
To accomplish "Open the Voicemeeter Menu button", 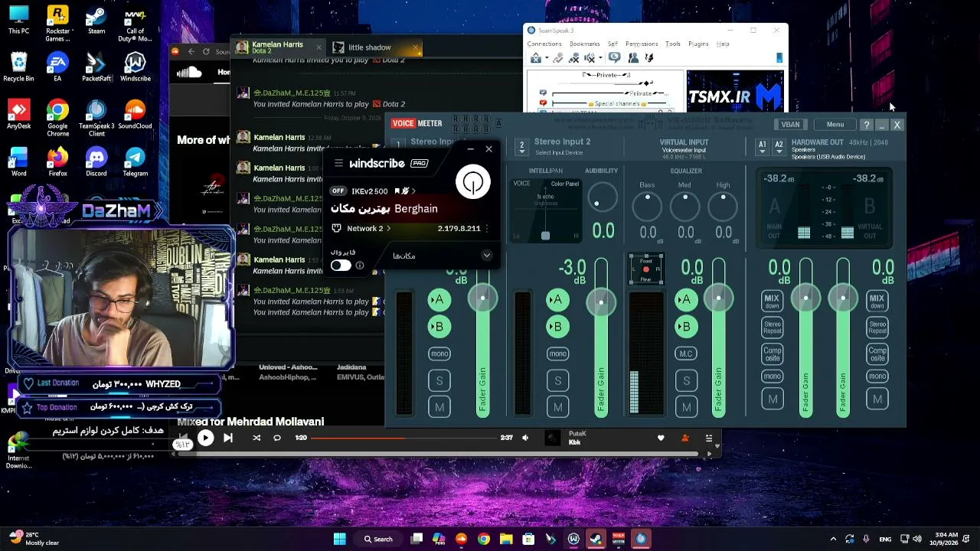I will (835, 125).
